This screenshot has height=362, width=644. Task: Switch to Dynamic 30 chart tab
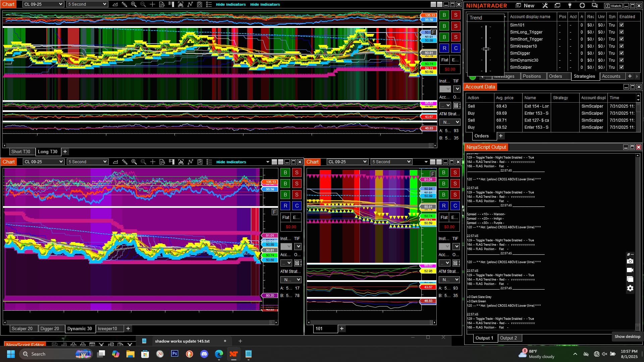pyautogui.click(x=79, y=328)
